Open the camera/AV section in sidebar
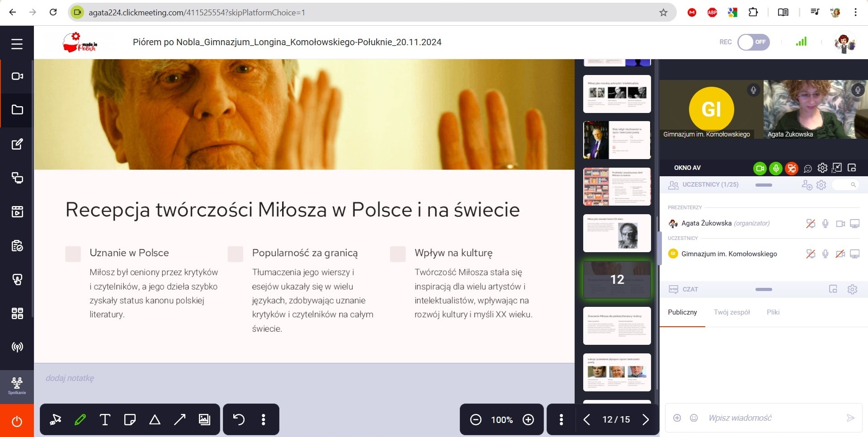The image size is (868, 437). (x=17, y=76)
